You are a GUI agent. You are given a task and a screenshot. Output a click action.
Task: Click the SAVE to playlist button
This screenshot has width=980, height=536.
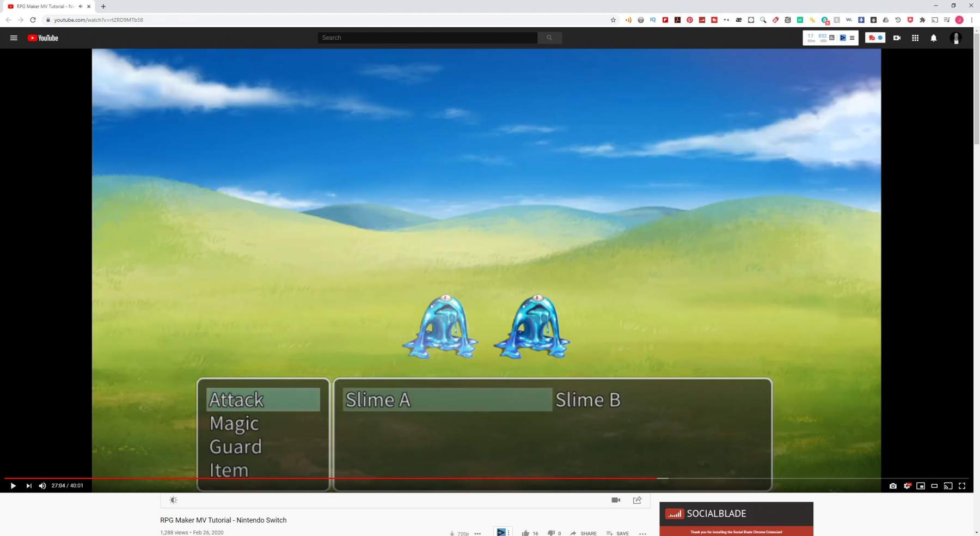[x=617, y=533]
